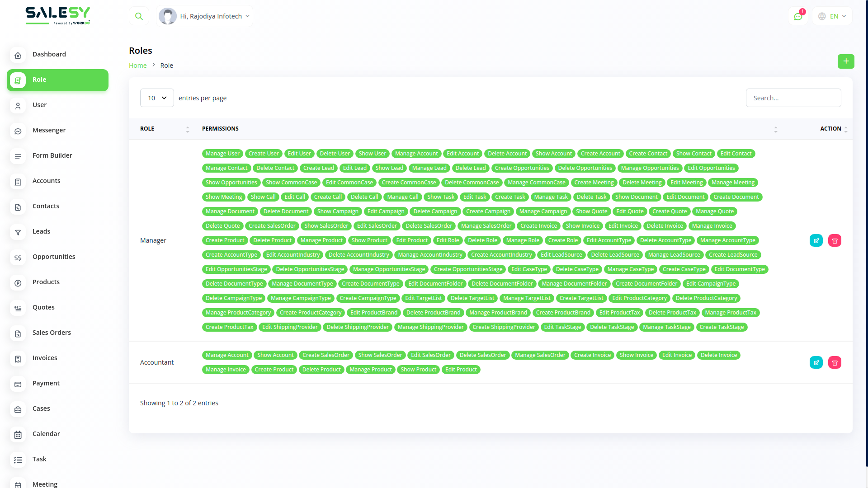Click into the Search roles field

tap(793, 98)
